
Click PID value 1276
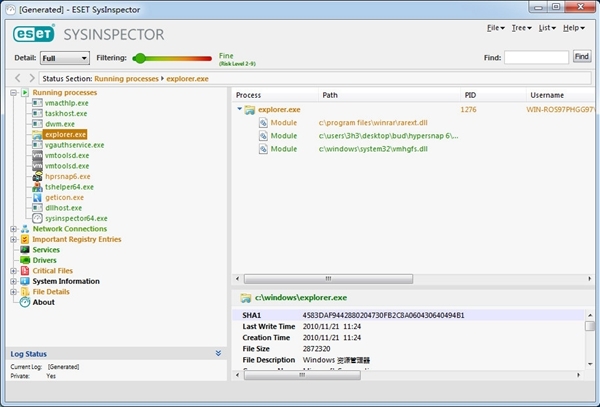pyautogui.click(x=468, y=110)
